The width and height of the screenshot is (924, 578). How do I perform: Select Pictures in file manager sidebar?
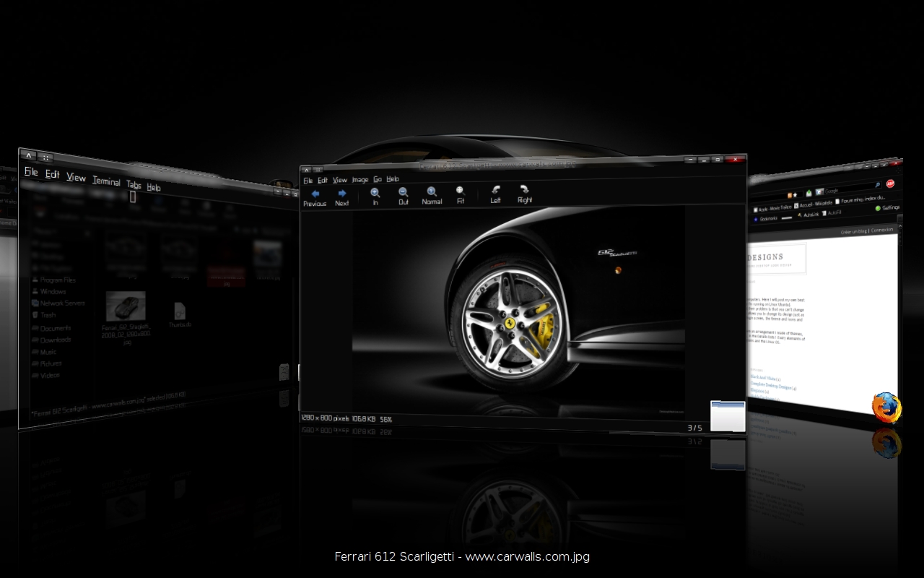point(46,363)
